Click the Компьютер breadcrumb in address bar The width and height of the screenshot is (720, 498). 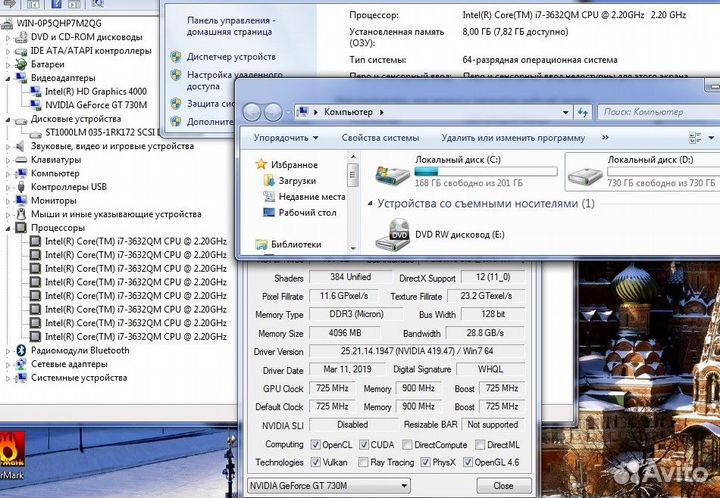[x=348, y=112]
